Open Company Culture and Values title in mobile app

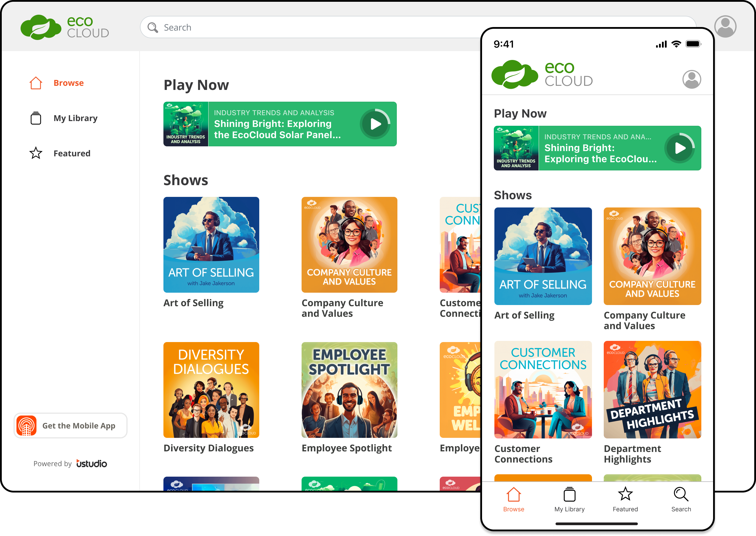[644, 320]
